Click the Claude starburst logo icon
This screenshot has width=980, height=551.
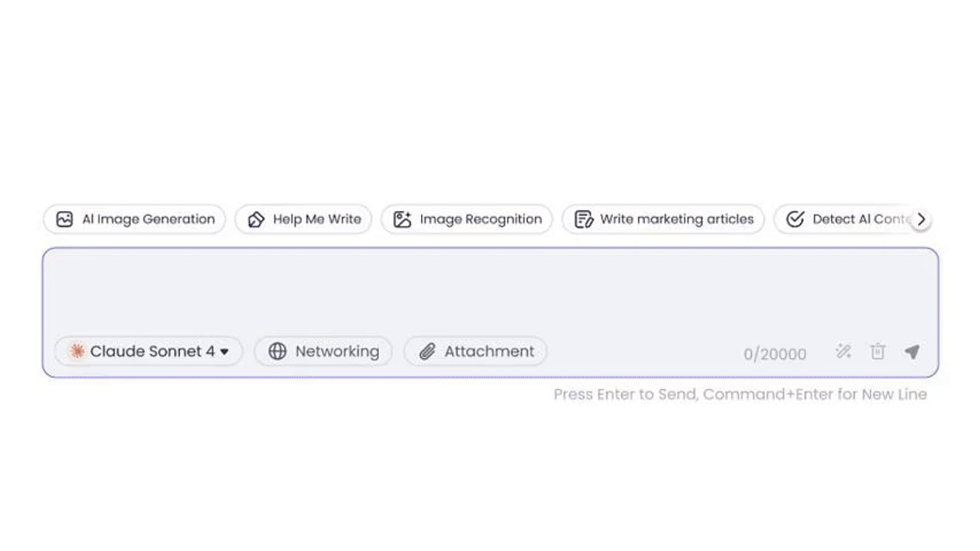point(77,351)
